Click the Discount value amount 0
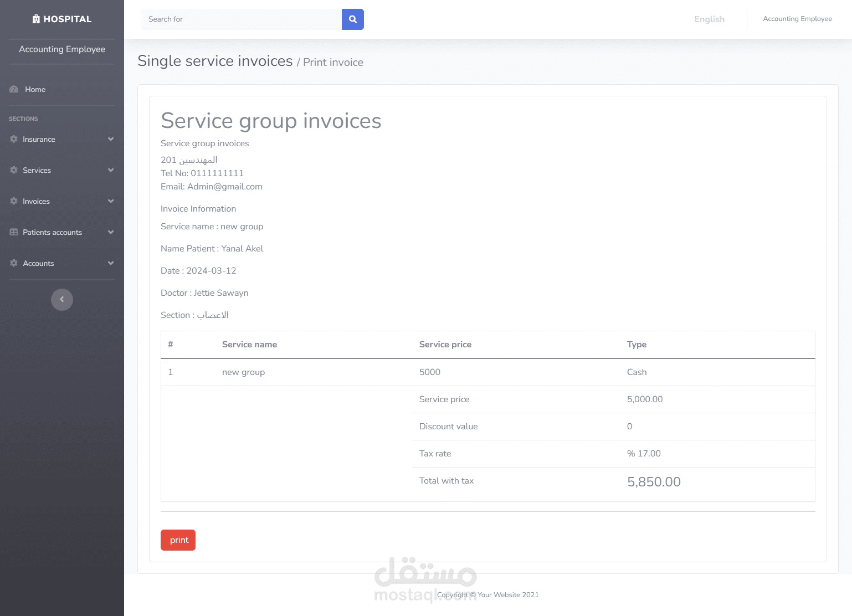Viewport: 852px width, 616px height. coord(629,427)
